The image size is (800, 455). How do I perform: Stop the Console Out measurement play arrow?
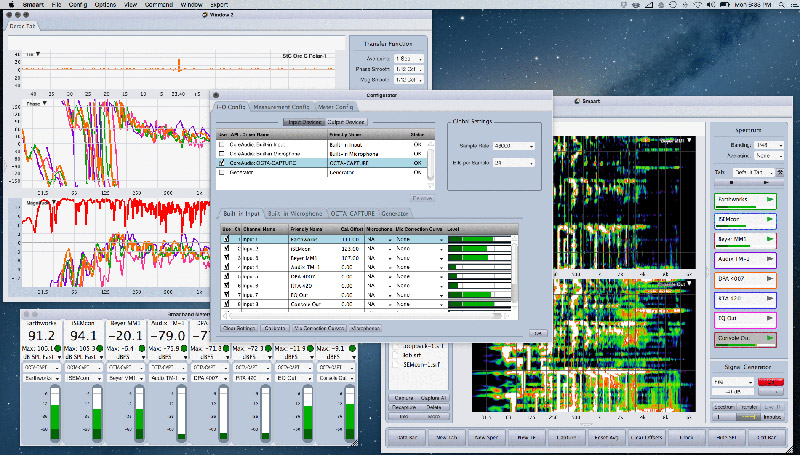(769, 338)
